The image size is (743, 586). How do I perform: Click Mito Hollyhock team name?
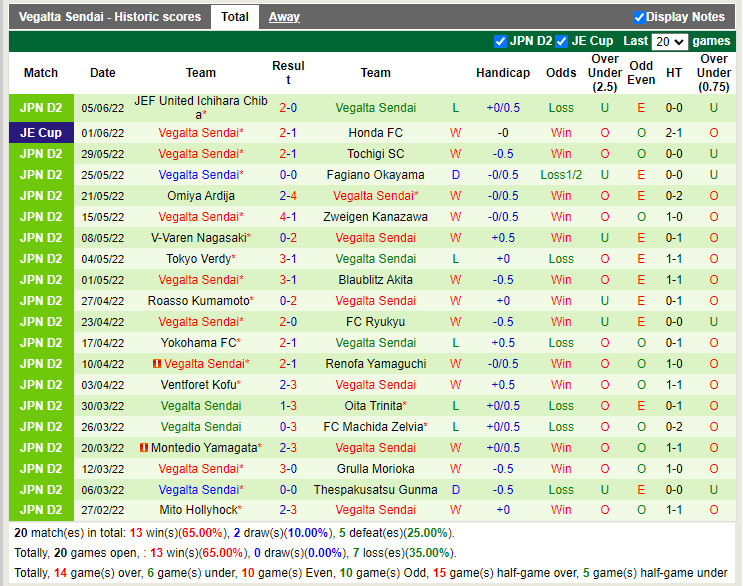[199, 510]
